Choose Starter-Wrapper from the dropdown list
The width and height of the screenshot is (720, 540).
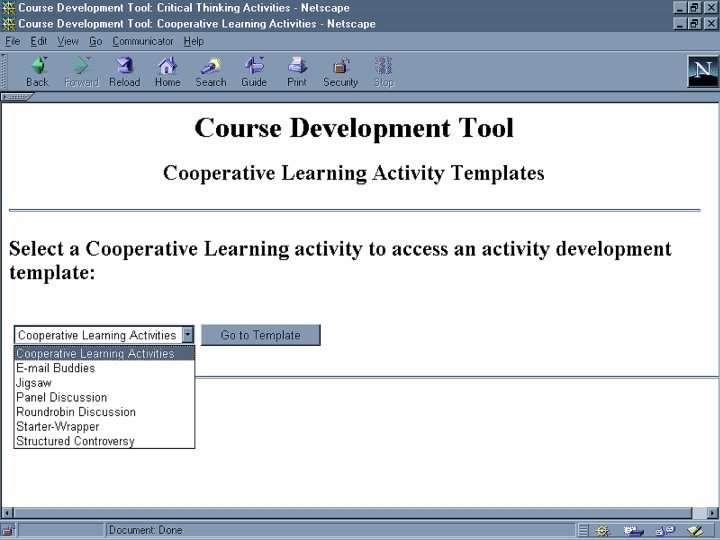(104, 427)
